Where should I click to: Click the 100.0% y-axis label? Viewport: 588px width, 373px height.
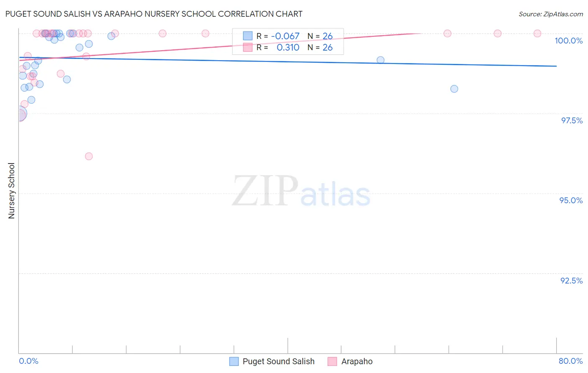coord(568,41)
